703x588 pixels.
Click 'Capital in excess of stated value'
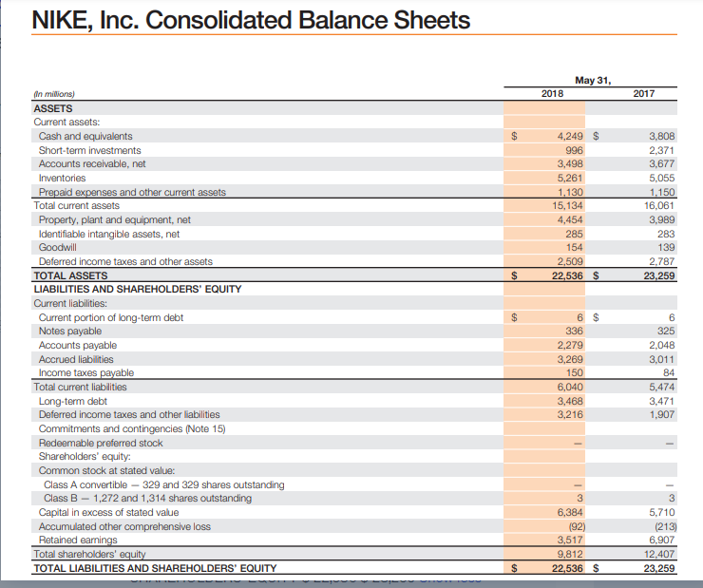108,513
